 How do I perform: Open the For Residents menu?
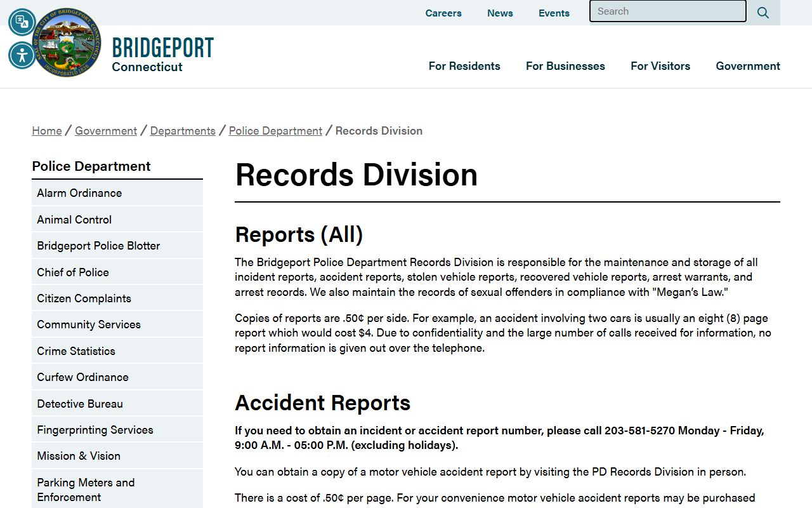click(464, 66)
